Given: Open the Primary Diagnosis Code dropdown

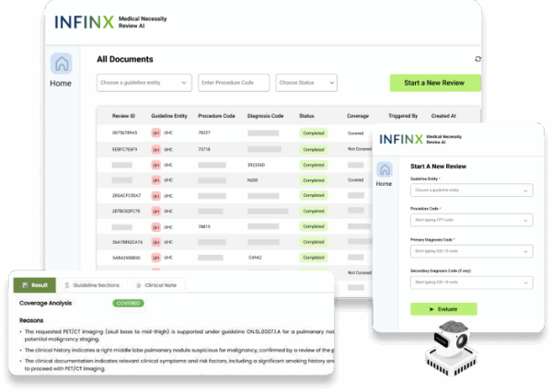Looking at the screenshot, I should click(x=471, y=251).
